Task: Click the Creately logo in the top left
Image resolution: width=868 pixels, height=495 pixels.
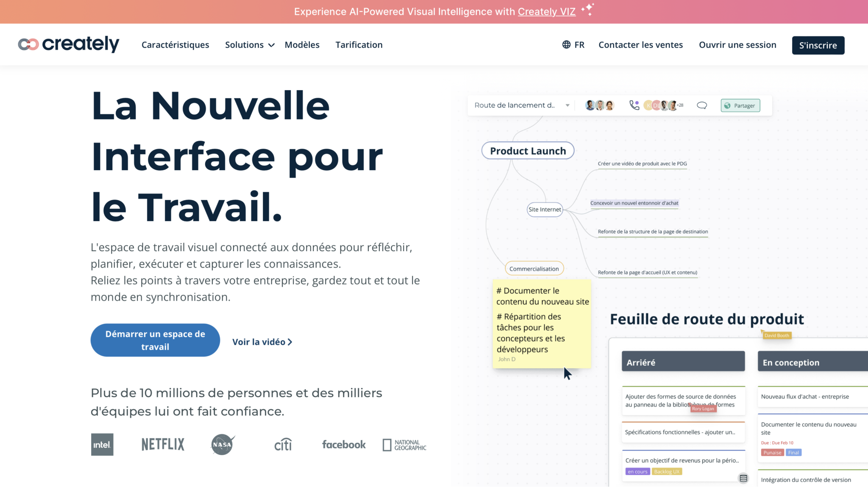Action: pos(68,44)
